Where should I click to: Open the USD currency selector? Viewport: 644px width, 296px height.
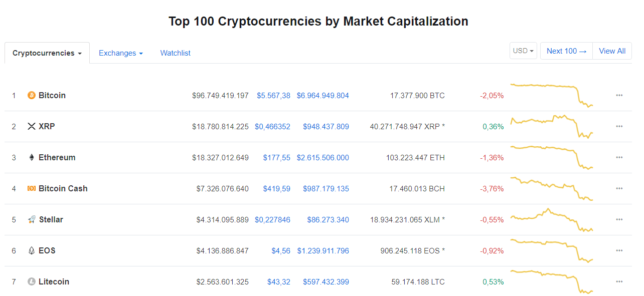pos(523,51)
